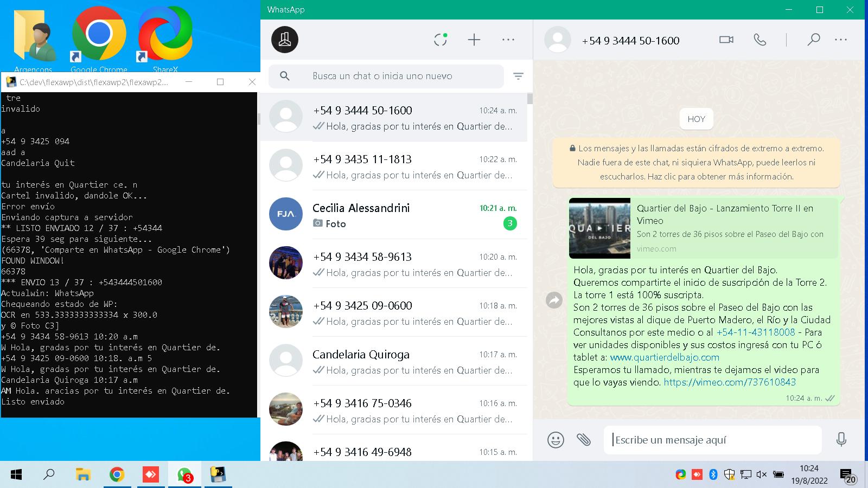Start a voice call
Image resolution: width=868 pixels, height=488 pixels.
click(760, 40)
